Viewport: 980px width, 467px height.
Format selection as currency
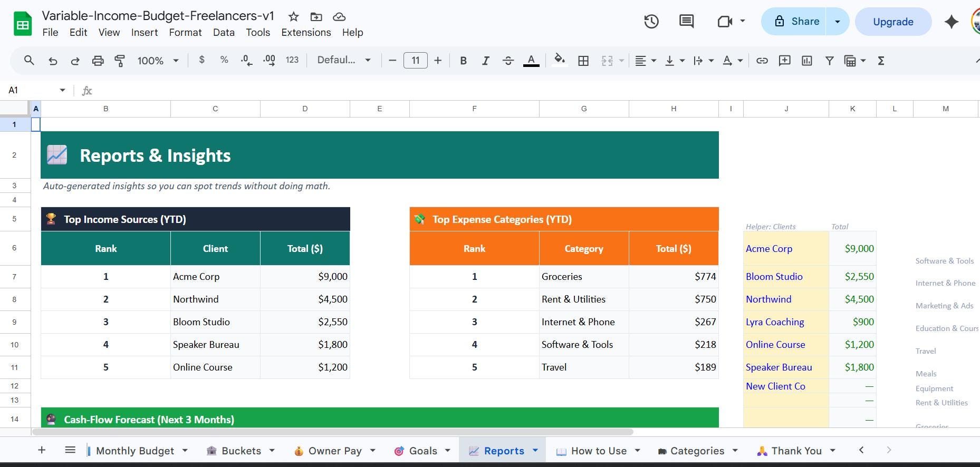201,60
